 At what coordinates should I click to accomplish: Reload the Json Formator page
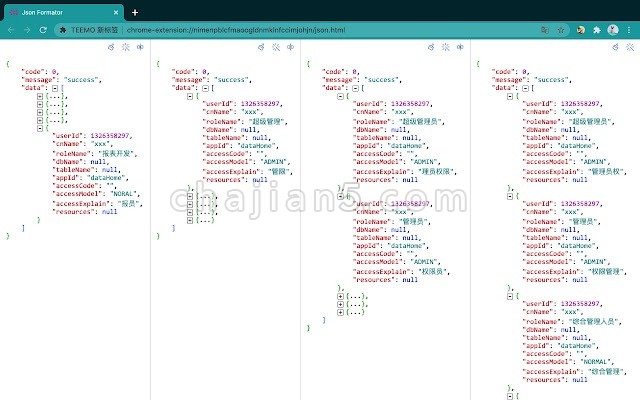(43, 30)
